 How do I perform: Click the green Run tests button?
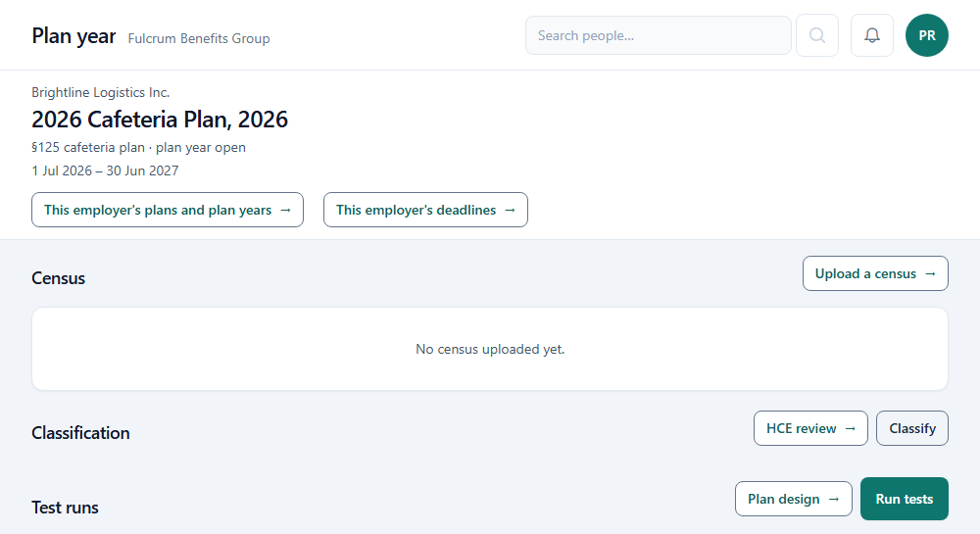(905, 499)
